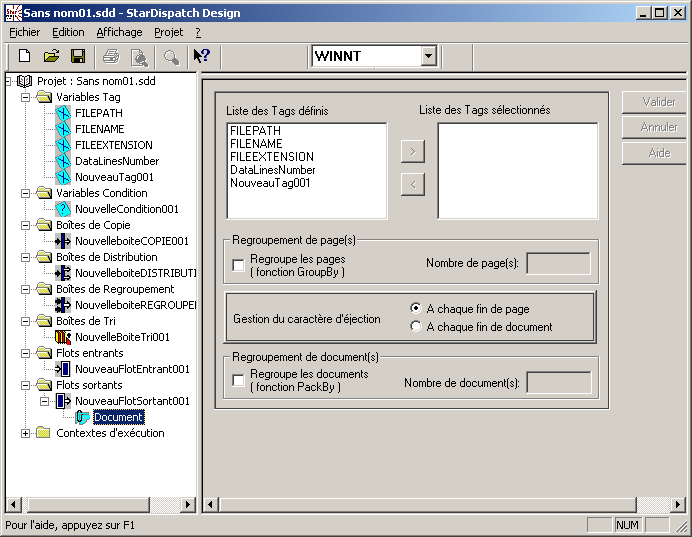
Task: Click the NouvelleboiteCOPIE001 copy box icon
Action: [x=64, y=241]
